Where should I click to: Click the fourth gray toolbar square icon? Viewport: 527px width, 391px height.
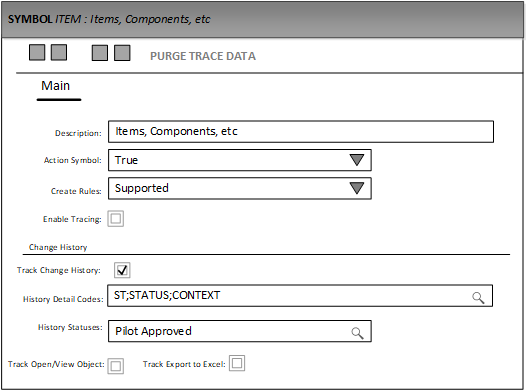click(122, 53)
